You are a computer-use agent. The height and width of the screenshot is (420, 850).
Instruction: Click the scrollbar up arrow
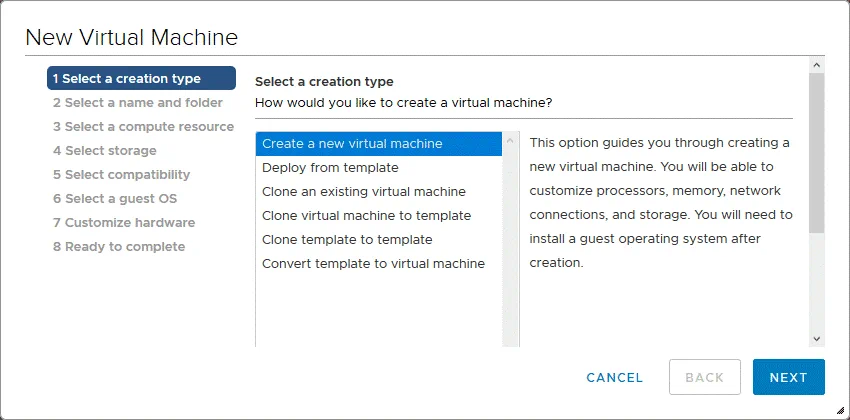816,65
